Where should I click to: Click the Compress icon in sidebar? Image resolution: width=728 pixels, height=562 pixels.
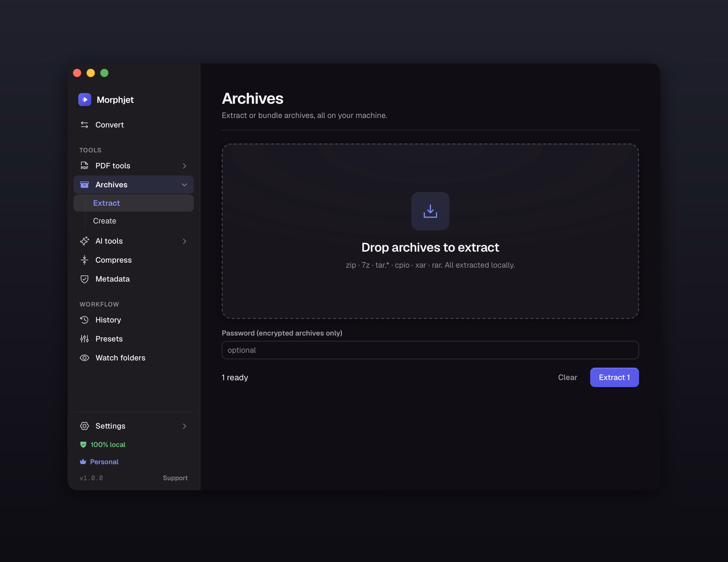click(x=84, y=260)
